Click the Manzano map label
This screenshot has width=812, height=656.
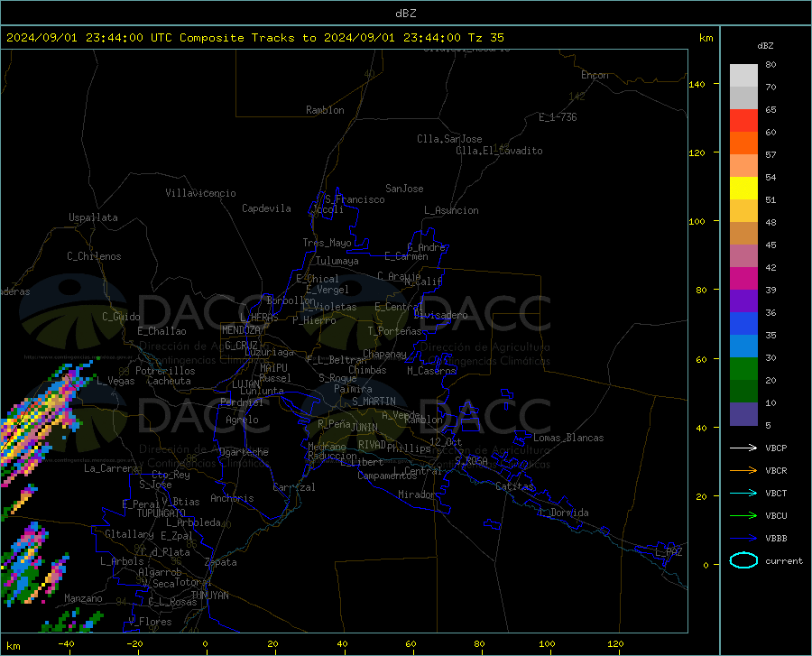pos(83,598)
